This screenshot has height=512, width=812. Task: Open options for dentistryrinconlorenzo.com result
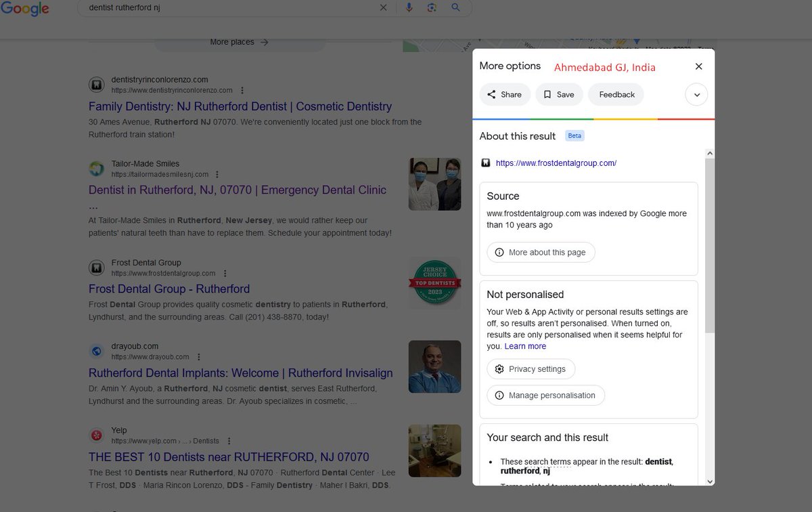(242, 90)
